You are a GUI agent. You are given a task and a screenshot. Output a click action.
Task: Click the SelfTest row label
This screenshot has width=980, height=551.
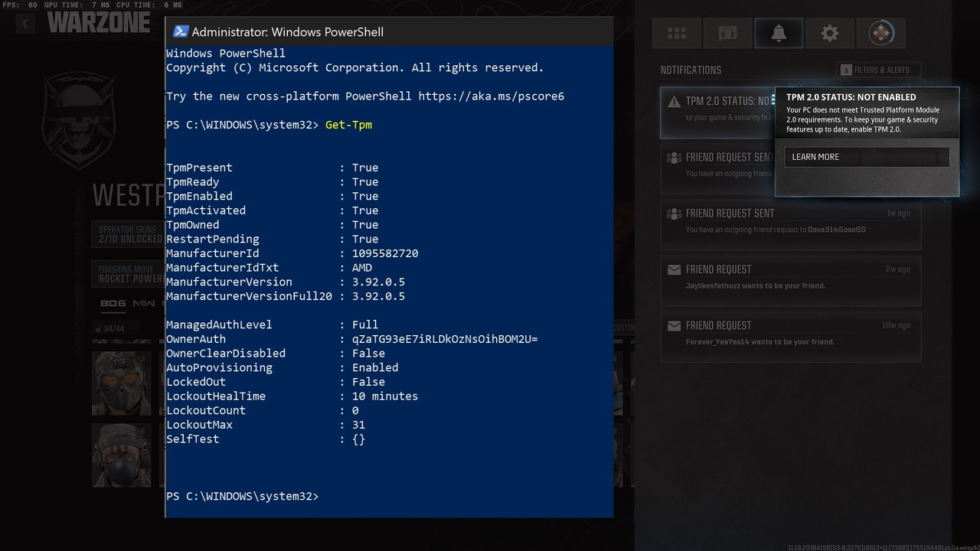192,439
